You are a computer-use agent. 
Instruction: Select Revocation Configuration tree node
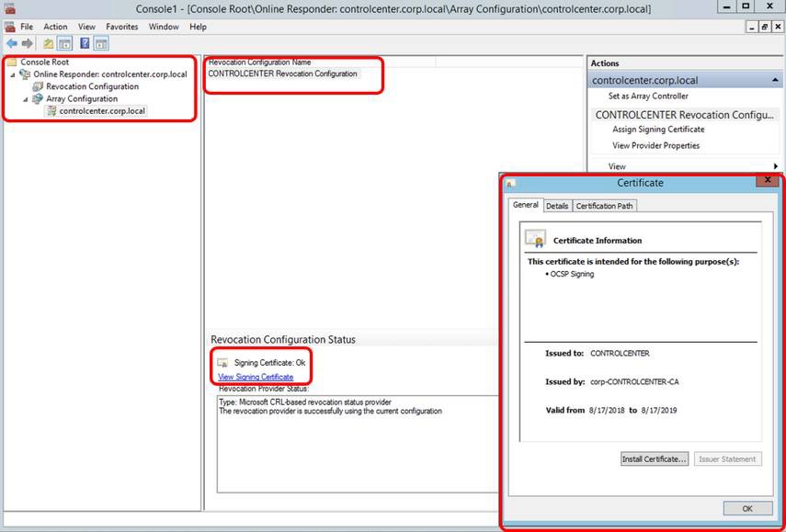click(x=92, y=86)
